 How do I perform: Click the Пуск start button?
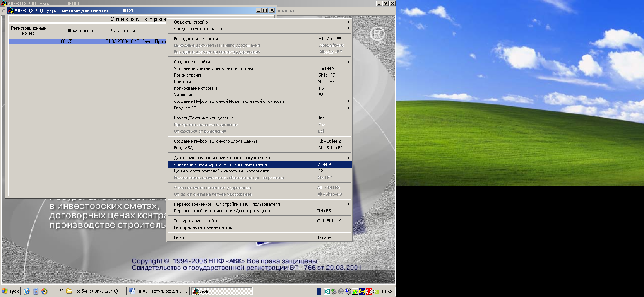click(10, 291)
